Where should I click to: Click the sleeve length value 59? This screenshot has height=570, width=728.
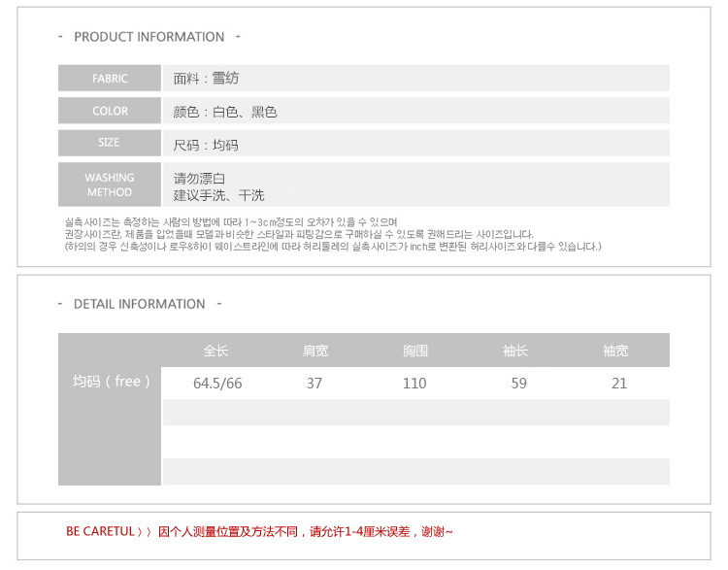coord(518,384)
